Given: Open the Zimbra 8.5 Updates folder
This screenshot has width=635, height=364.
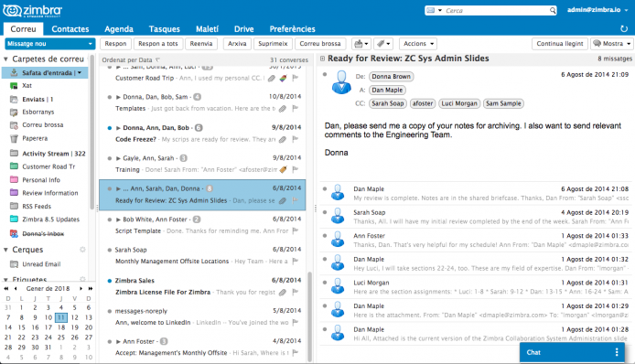Looking at the screenshot, I should (50, 219).
